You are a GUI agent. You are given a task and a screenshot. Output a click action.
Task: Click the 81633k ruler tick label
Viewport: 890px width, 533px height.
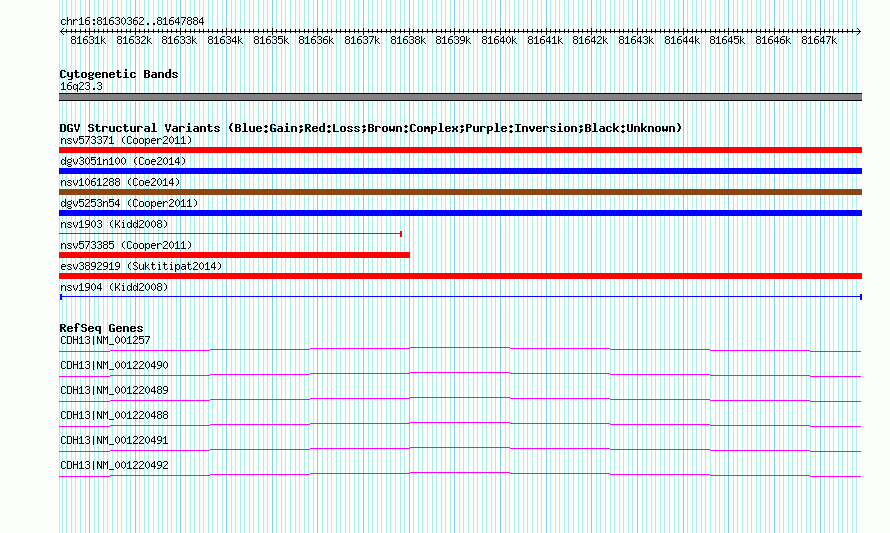tap(179, 40)
